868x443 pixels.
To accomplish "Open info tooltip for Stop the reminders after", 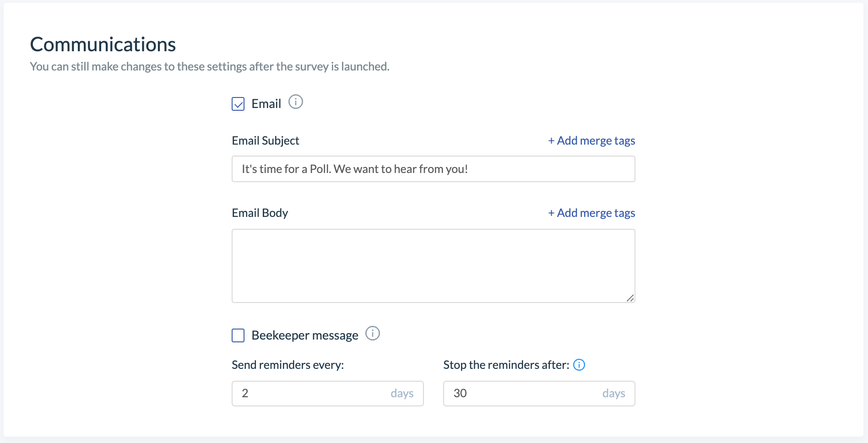I will [x=579, y=365].
